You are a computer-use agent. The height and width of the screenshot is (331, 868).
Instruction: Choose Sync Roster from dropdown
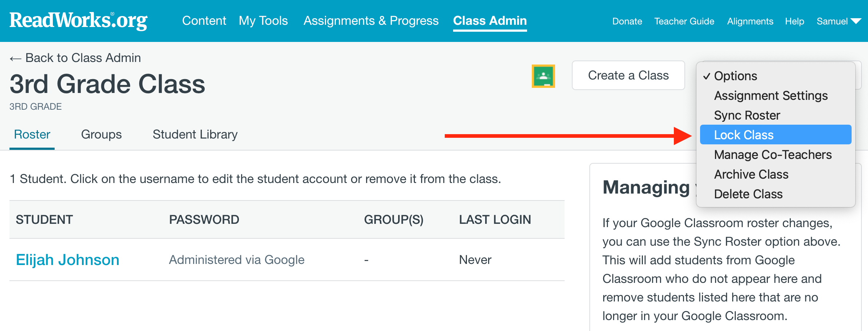point(776,115)
